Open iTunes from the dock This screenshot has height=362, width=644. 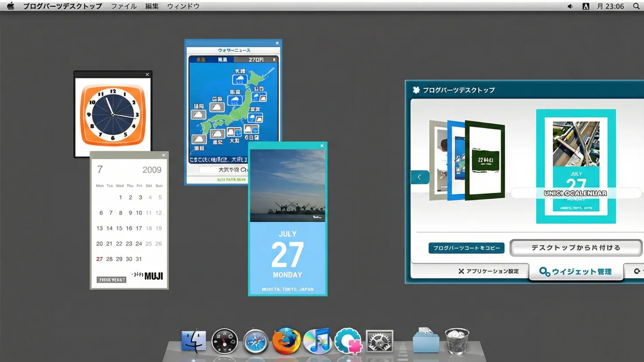(317, 341)
